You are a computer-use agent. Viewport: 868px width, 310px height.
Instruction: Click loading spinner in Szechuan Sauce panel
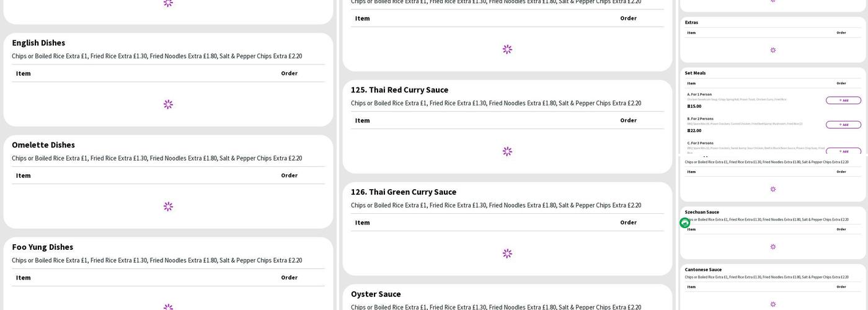[x=773, y=247]
